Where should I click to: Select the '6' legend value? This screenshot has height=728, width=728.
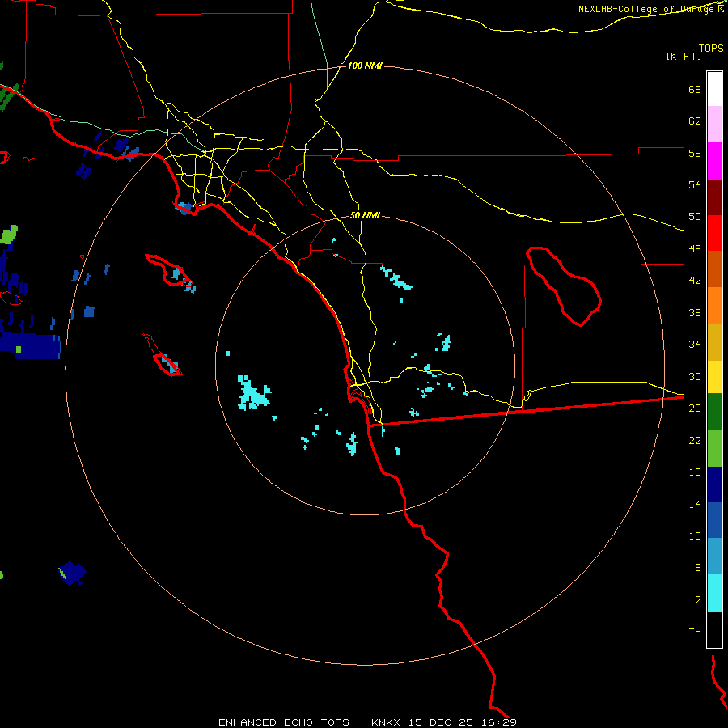click(697, 568)
